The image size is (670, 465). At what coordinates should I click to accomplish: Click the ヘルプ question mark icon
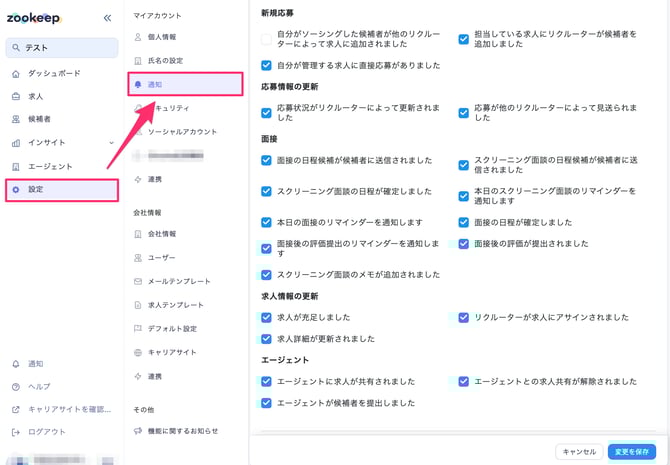[16, 387]
